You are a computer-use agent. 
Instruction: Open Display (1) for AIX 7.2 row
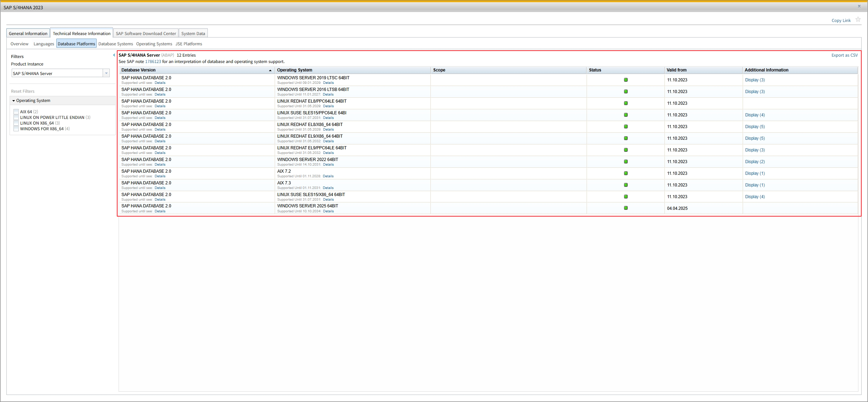tap(755, 173)
